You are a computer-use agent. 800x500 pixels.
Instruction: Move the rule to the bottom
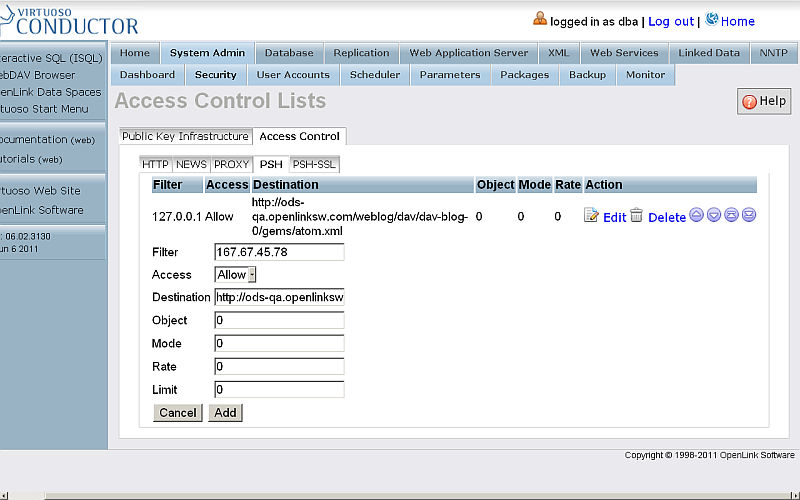(748, 216)
